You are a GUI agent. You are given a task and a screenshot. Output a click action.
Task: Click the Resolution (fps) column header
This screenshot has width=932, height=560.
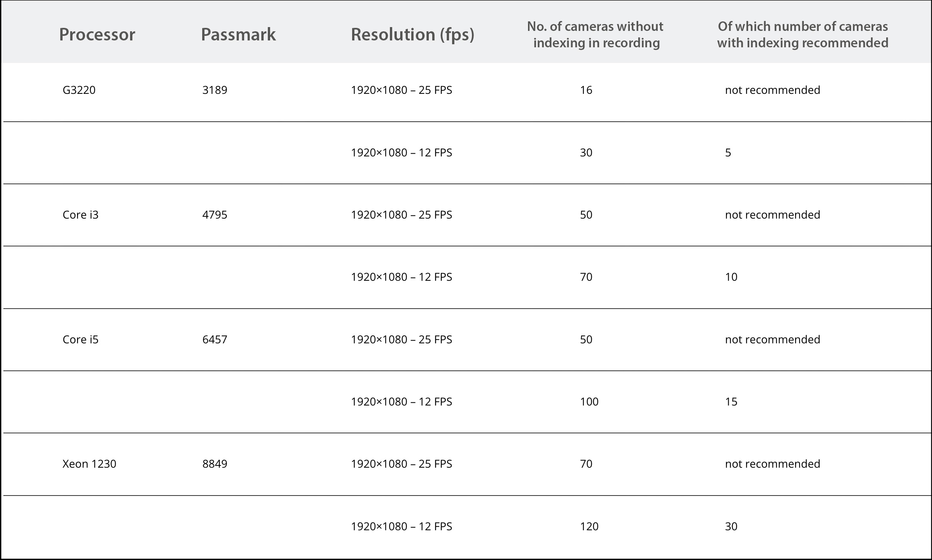412,35
